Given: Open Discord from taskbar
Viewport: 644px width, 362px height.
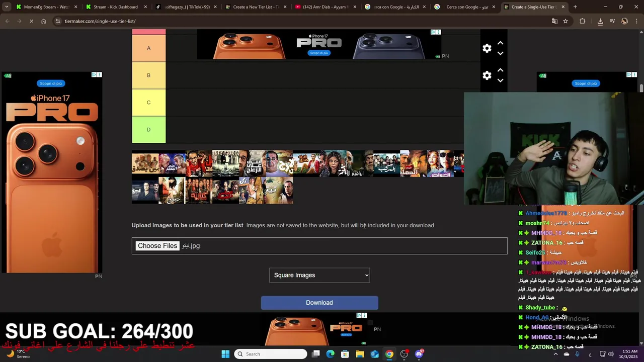Looking at the screenshot, I should (x=419, y=354).
